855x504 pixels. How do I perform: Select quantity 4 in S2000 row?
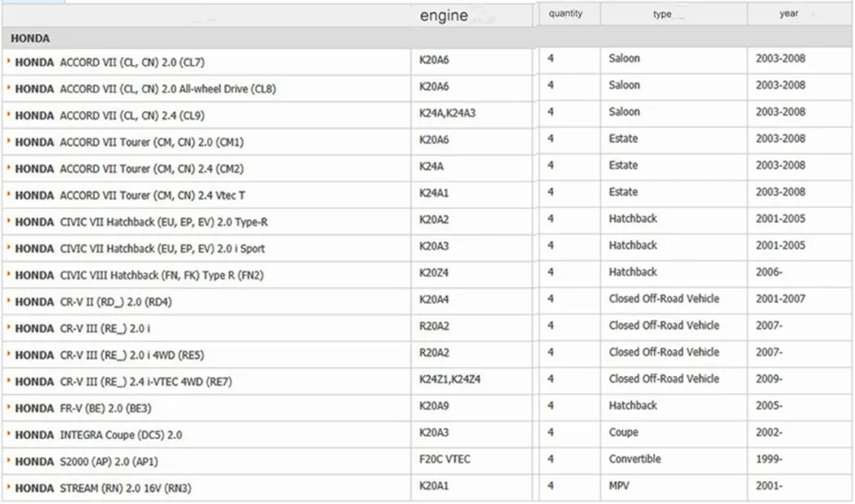pos(550,460)
